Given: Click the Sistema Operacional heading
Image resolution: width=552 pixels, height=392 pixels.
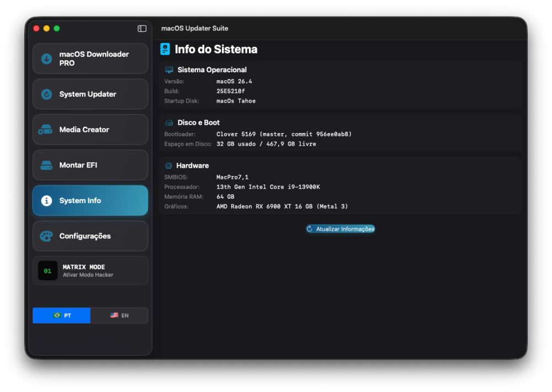Looking at the screenshot, I should point(212,70).
